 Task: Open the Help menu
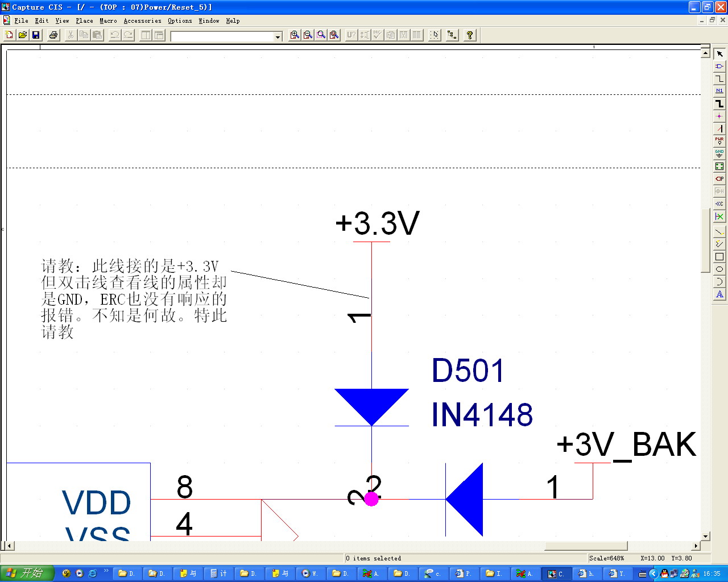(233, 20)
